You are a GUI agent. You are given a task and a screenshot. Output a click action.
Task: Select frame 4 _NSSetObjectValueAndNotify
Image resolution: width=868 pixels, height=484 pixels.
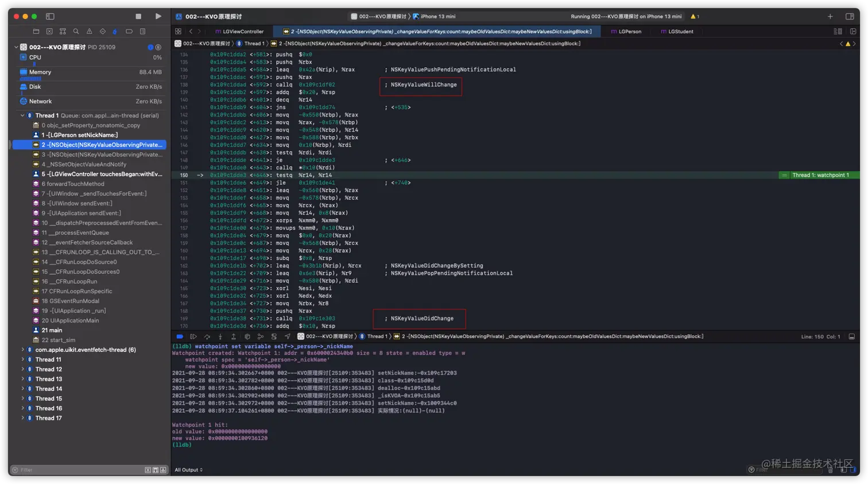point(90,164)
